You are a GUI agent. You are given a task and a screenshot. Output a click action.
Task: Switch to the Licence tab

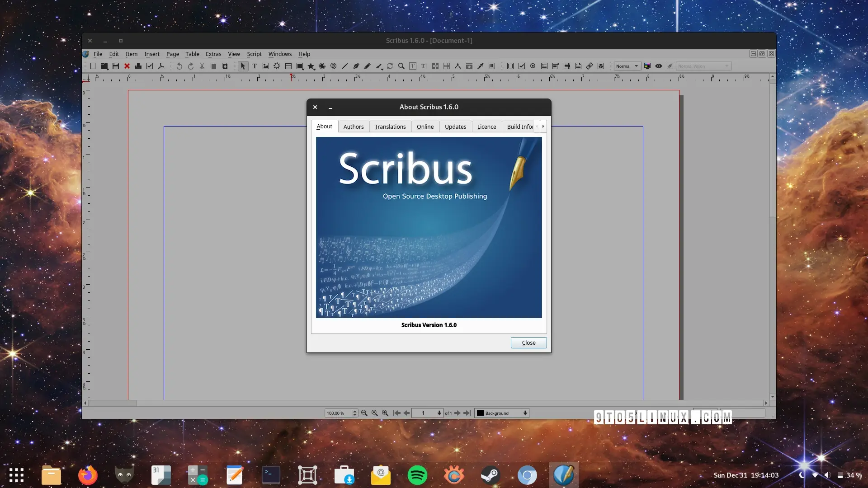click(486, 127)
